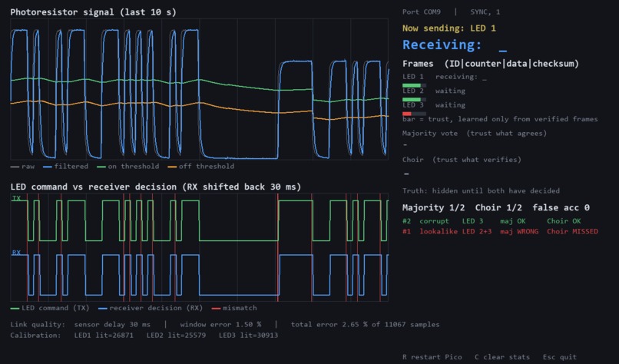Screen dimensions: 619x364
Task: Click the 'window error 1.50 %' value
Action: click(220, 325)
